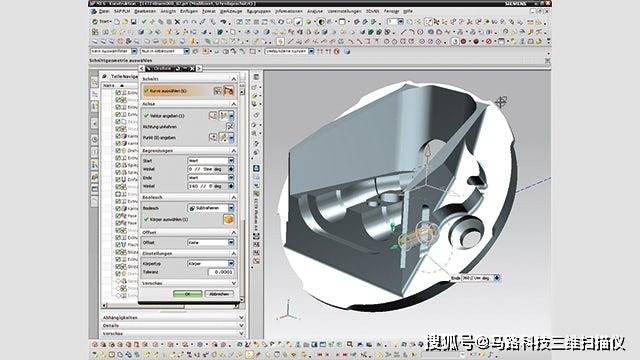Open the Verbundene Kurven curve rule dropdown
640x360 pixels.
pos(311,51)
